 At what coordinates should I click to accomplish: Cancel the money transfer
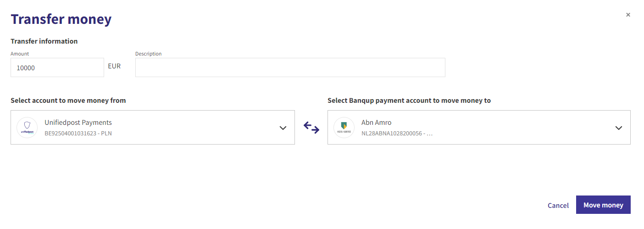click(x=558, y=205)
